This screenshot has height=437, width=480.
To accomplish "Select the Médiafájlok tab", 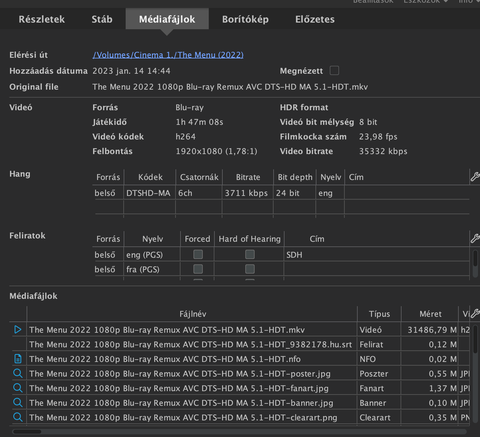I will click(x=167, y=19).
